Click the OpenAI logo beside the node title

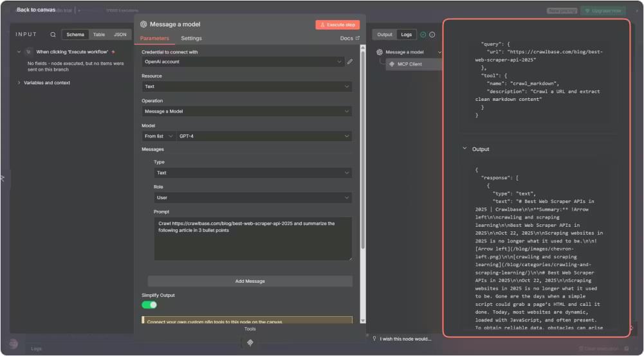click(x=143, y=24)
